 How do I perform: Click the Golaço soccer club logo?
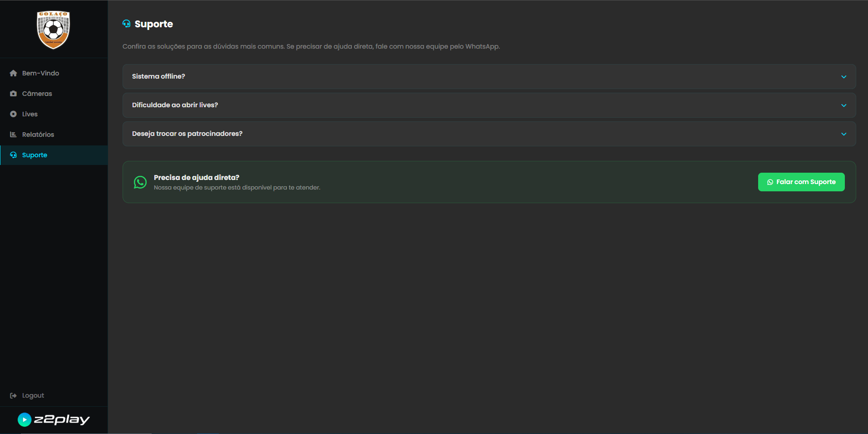(x=53, y=30)
